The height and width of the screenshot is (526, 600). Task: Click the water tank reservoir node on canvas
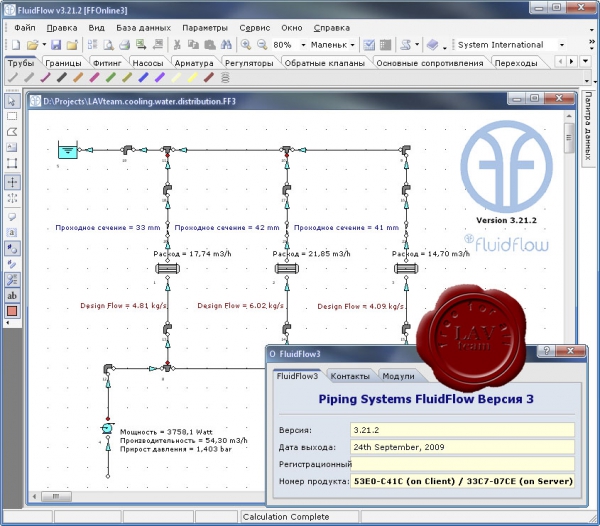click(x=67, y=150)
